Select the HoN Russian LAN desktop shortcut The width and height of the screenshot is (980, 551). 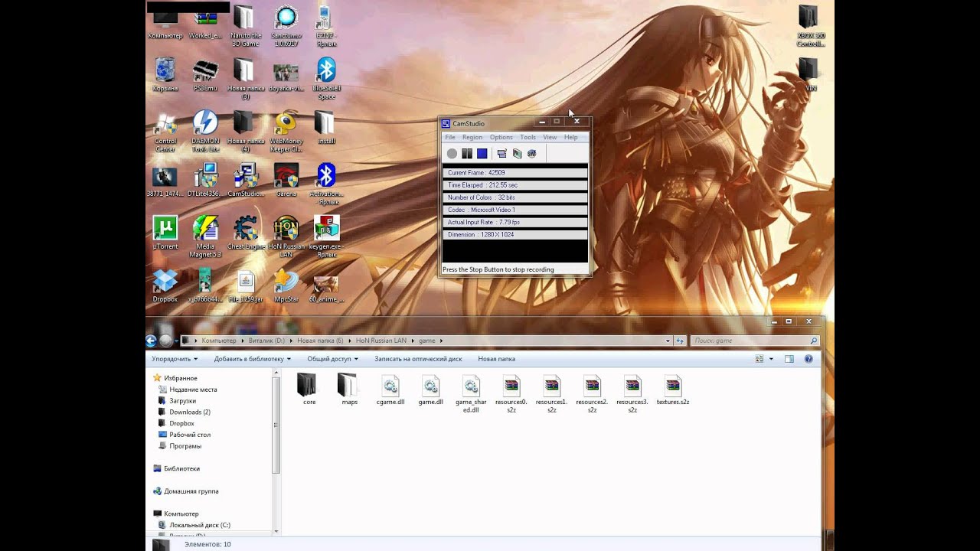pyautogui.click(x=286, y=236)
